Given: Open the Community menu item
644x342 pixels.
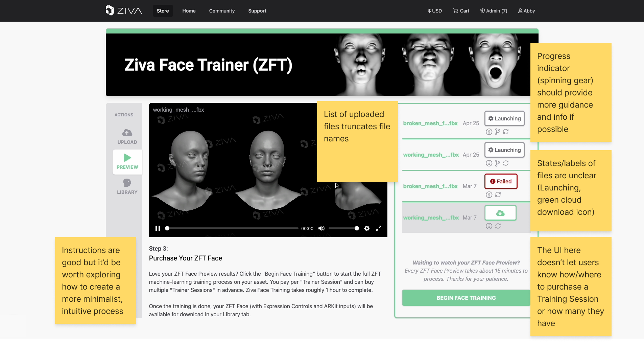Looking at the screenshot, I should [222, 11].
